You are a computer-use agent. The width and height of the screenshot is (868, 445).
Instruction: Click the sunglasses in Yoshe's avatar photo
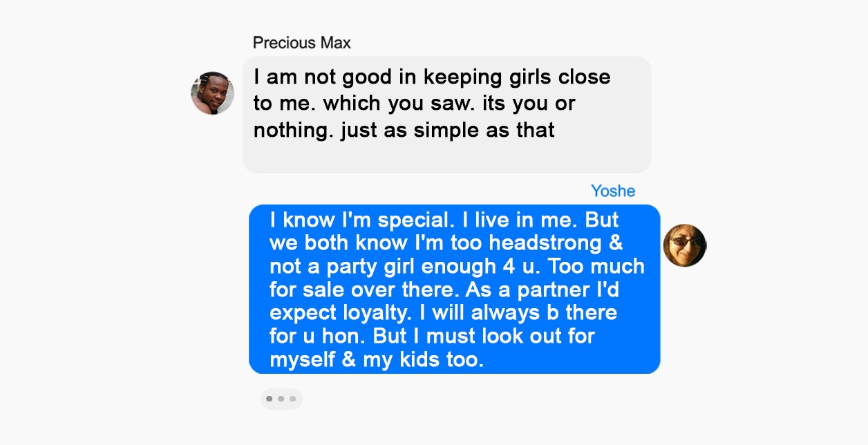point(684,240)
